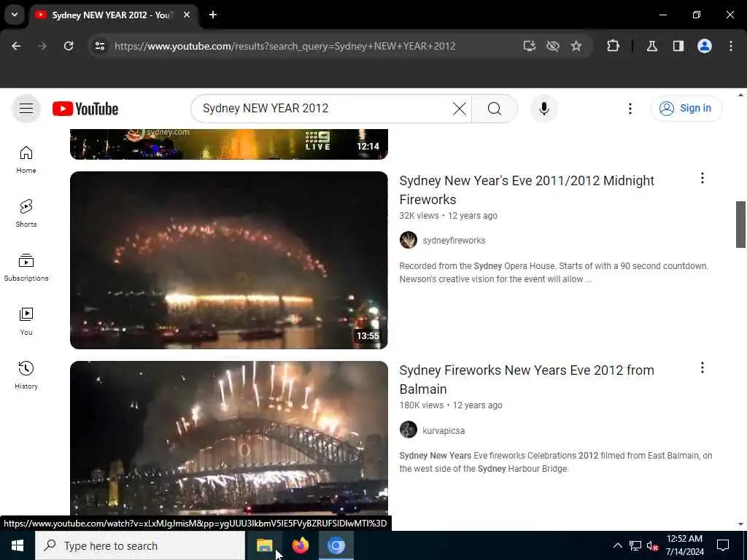Viewport: 747px width, 560px height.
Task: Click the crossed-out eye icon in the address bar
Action: click(553, 46)
